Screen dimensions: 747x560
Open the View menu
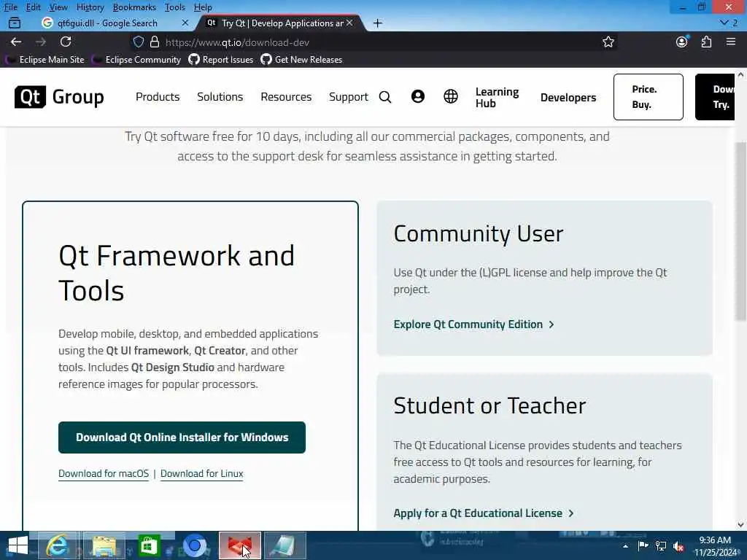click(58, 7)
